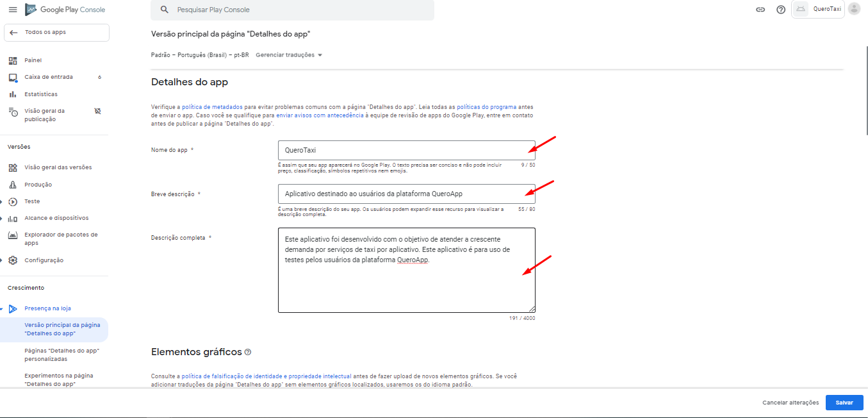Viewport: 868px width, 418px height.
Task: Open Explorador de pacotes de apps
Action: point(61,238)
